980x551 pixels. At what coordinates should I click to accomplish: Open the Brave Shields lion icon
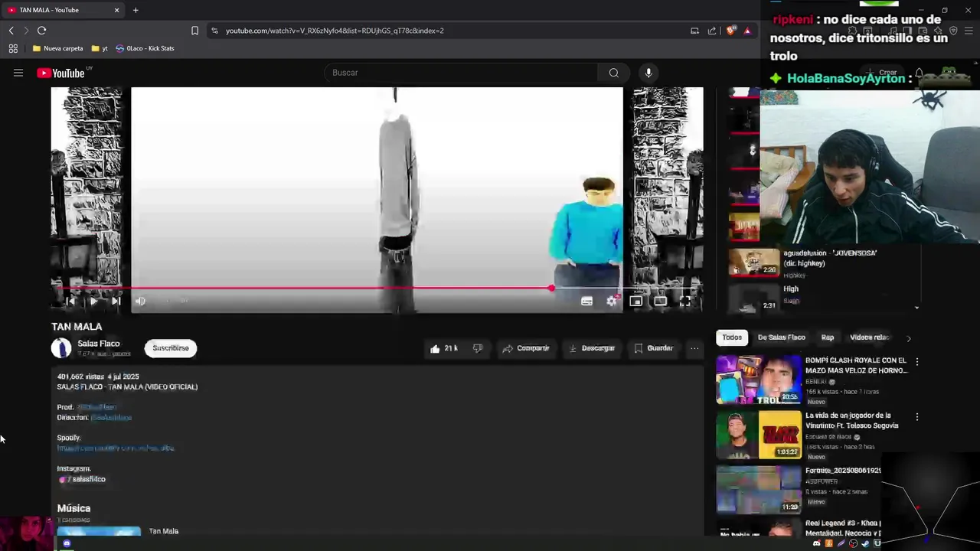click(731, 31)
